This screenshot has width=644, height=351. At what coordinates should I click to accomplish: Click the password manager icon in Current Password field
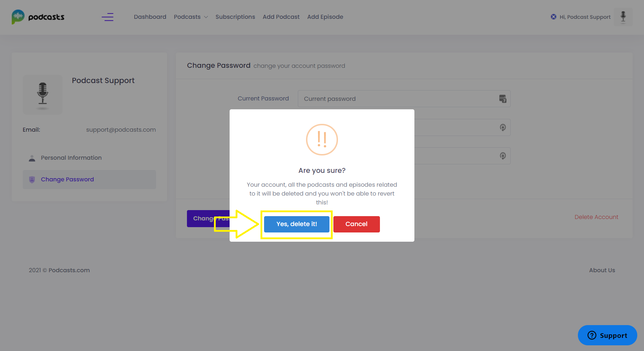pyautogui.click(x=503, y=99)
